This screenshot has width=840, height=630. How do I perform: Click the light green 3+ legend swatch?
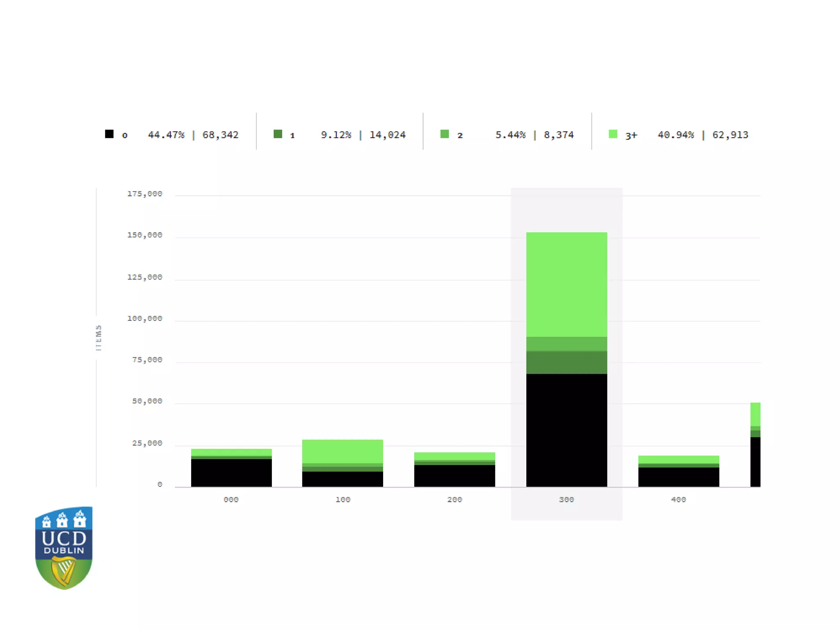613,134
